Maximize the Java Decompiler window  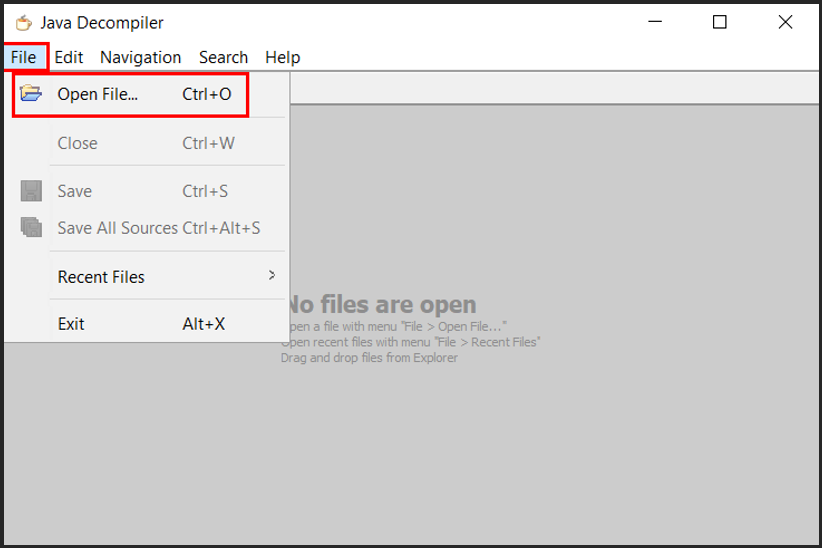[x=720, y=22]
